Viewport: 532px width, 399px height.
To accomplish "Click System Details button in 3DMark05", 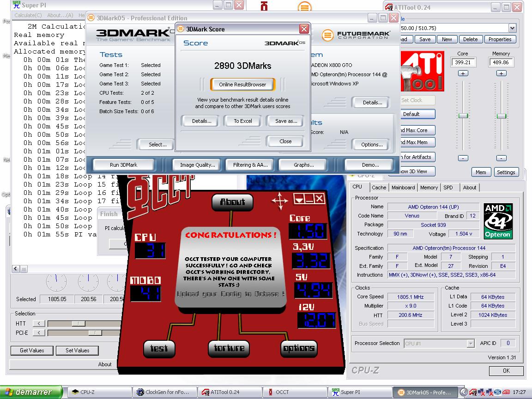I will click(x=372, y=103).
